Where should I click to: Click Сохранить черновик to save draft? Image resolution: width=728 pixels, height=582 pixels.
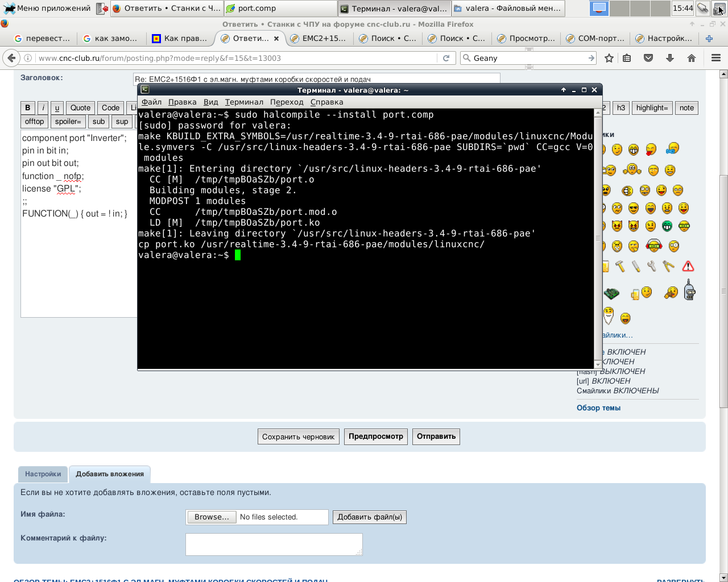[299, 436]
